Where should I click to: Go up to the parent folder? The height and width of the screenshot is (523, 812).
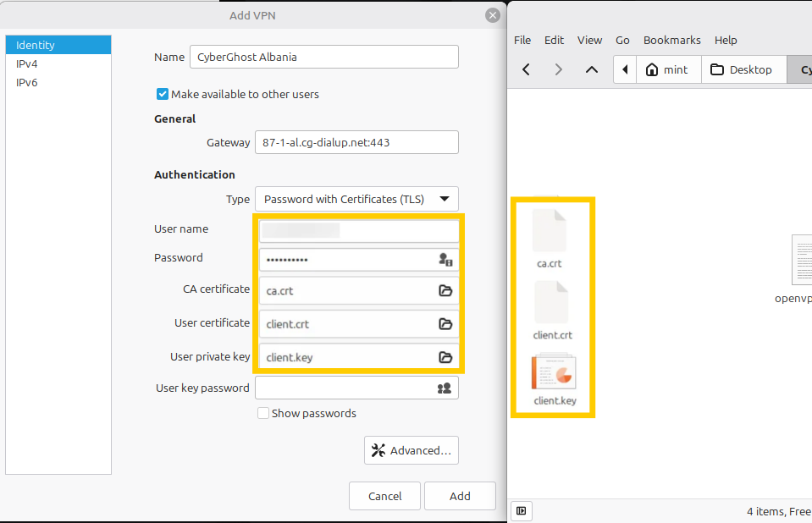point(591,69)
